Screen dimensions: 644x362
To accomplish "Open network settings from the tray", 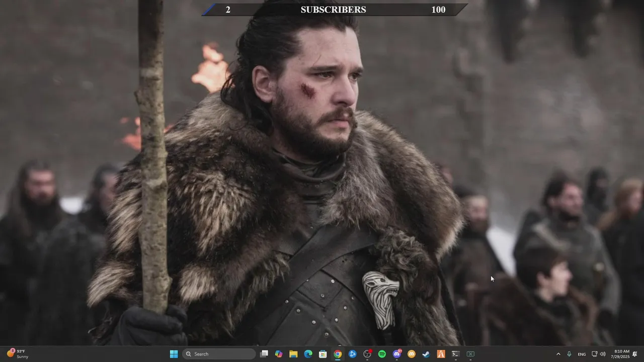I will [x=594, y=354].
